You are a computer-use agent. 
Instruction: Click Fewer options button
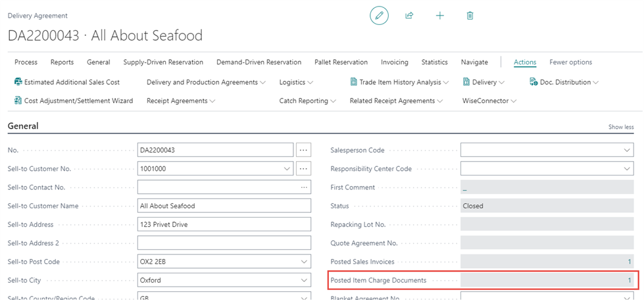pyautogui.click(x=570, y=62)
